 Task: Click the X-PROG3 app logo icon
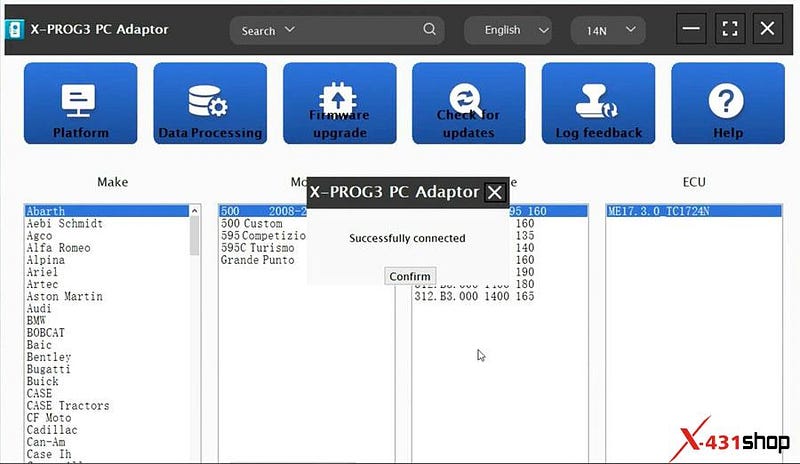[x=15, y=30]
